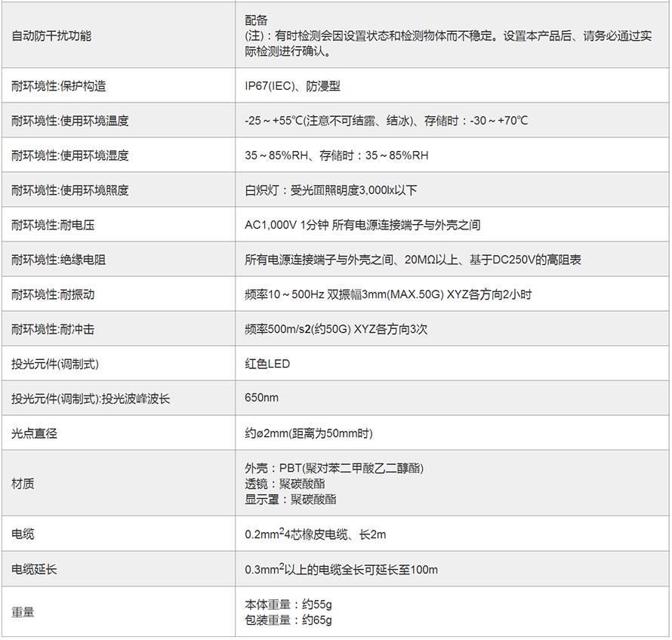Image resolution: width=672 pixels, height=640 pixels.
Task: Click the 650nm wavelength value
Action: [x=260, y=398]
